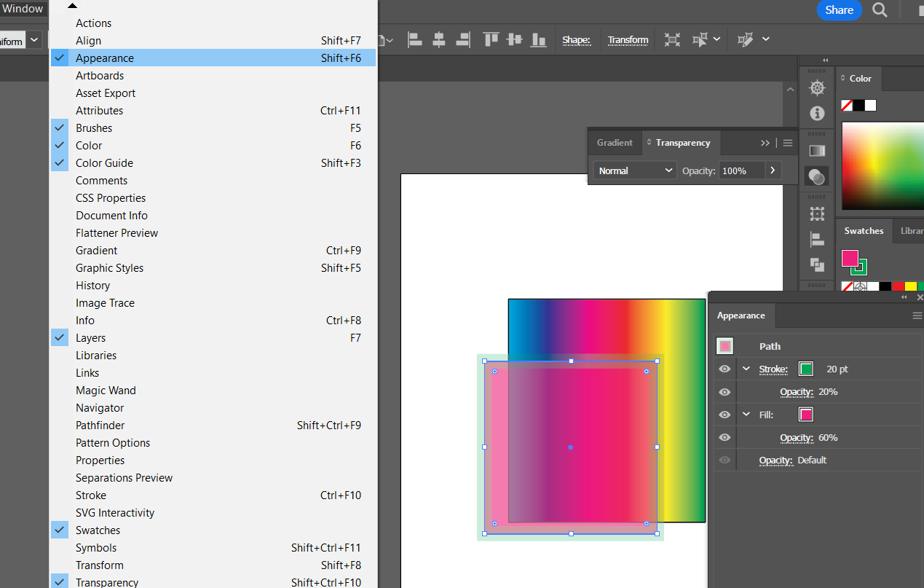Click the Opacity 100% input field
Screen dimensions: 924x588
[741, 170]
